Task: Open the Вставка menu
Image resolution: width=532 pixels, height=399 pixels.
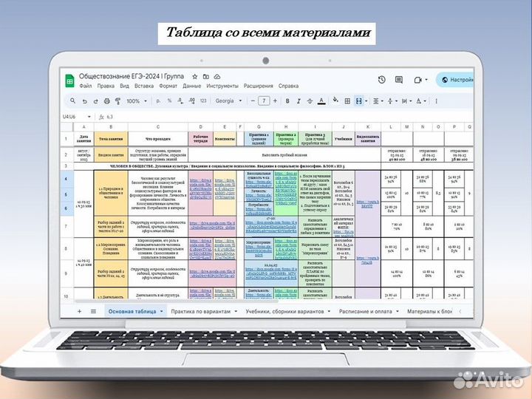Action: [144, 86]
